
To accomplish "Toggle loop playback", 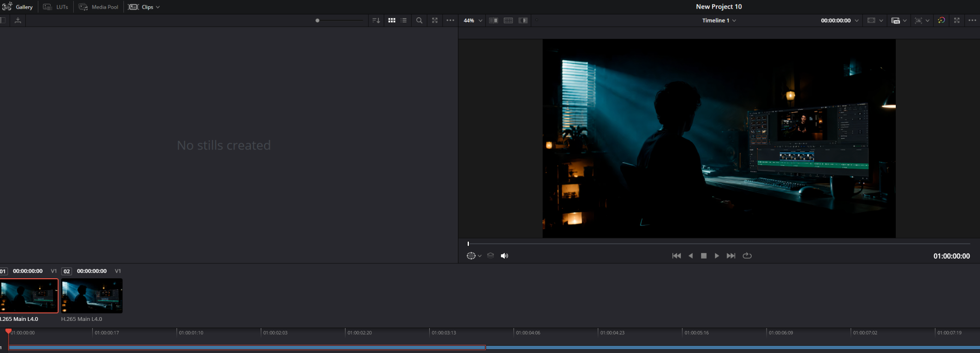I will (x=747, y=256).
